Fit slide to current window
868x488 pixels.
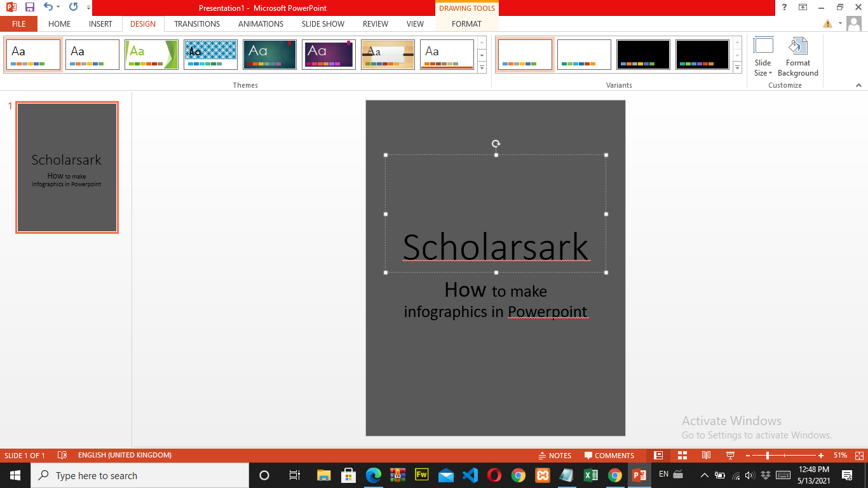[x=859, y=455]
